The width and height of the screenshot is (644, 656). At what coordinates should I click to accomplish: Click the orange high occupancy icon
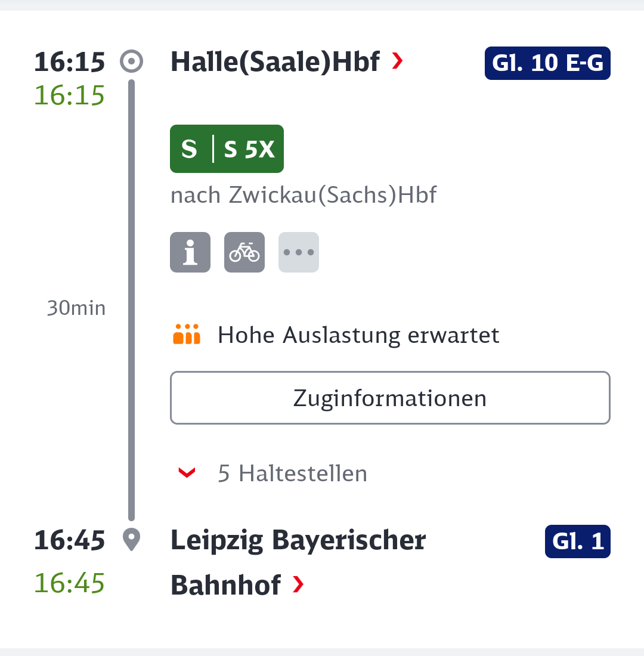click(187, 335)
